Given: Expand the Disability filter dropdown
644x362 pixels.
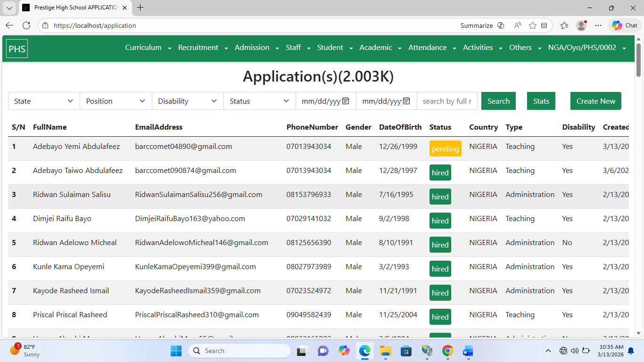Looking at the screenshot, I should click(x=188, y=101).
